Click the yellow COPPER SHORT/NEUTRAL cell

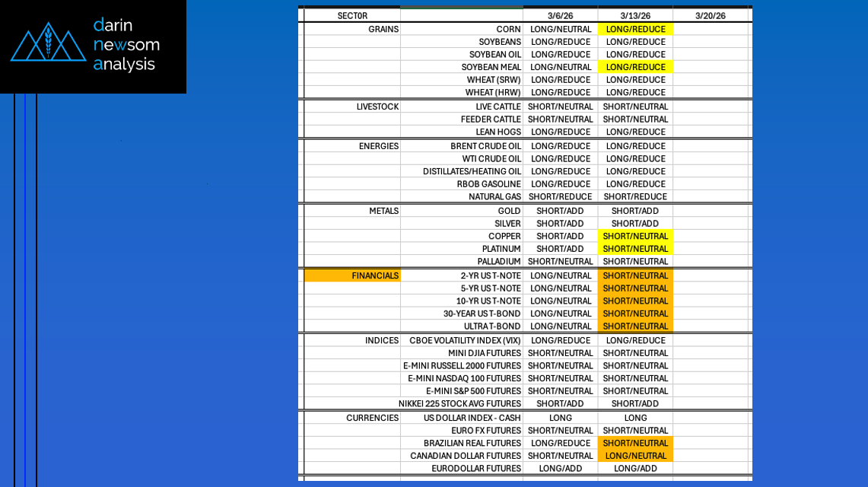[x=635, y=236]
